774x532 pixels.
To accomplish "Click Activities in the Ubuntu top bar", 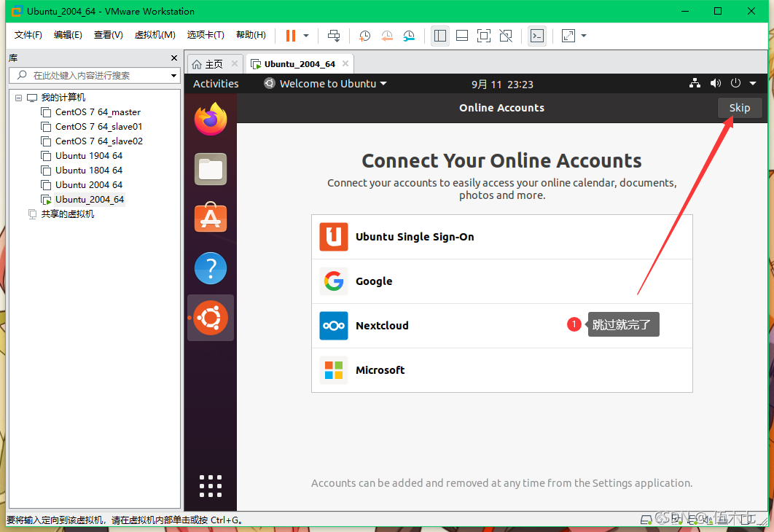I will [216, 84].
